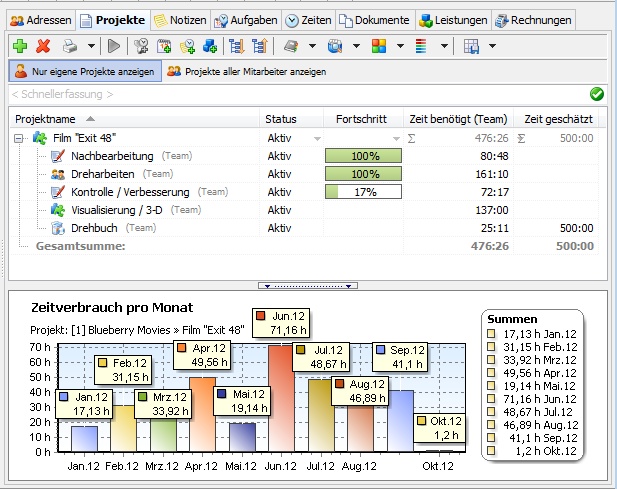Screen dimensions: 617x489
Task: Click the gray play arrow icon
Action: pos(114,46)
